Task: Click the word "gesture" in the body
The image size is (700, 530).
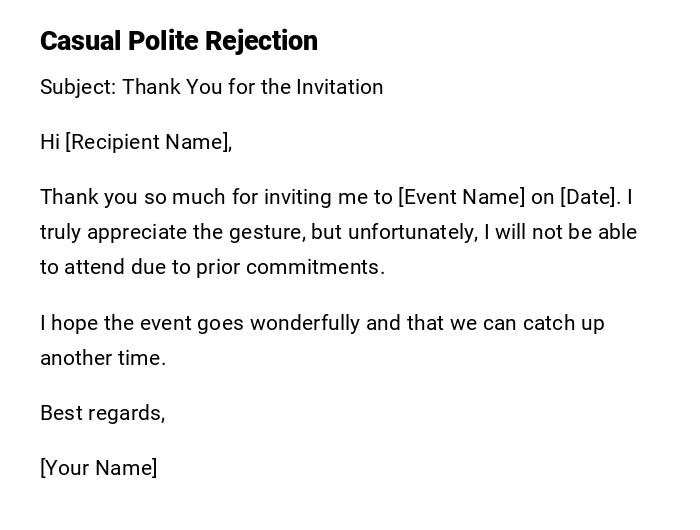Action: [266, 232]
